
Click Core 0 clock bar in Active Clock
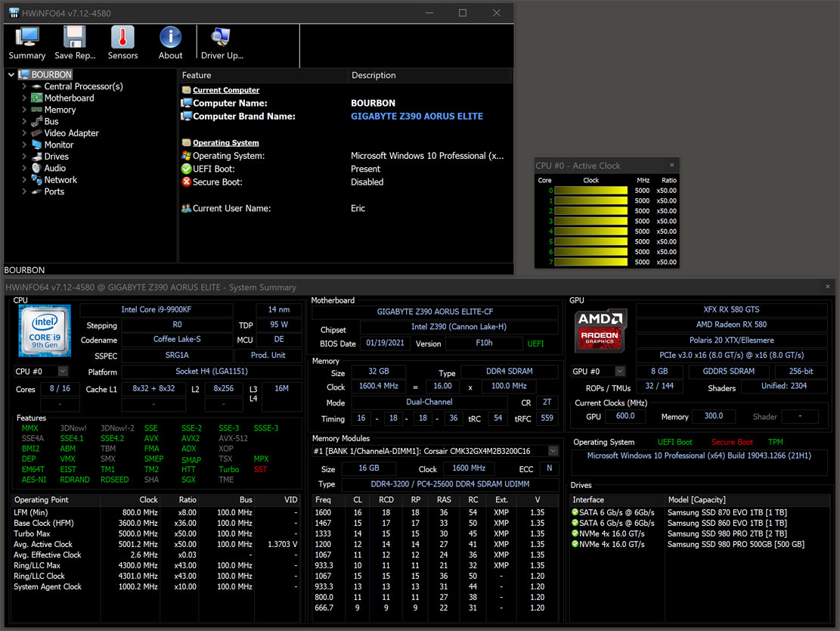click(591, 191)
